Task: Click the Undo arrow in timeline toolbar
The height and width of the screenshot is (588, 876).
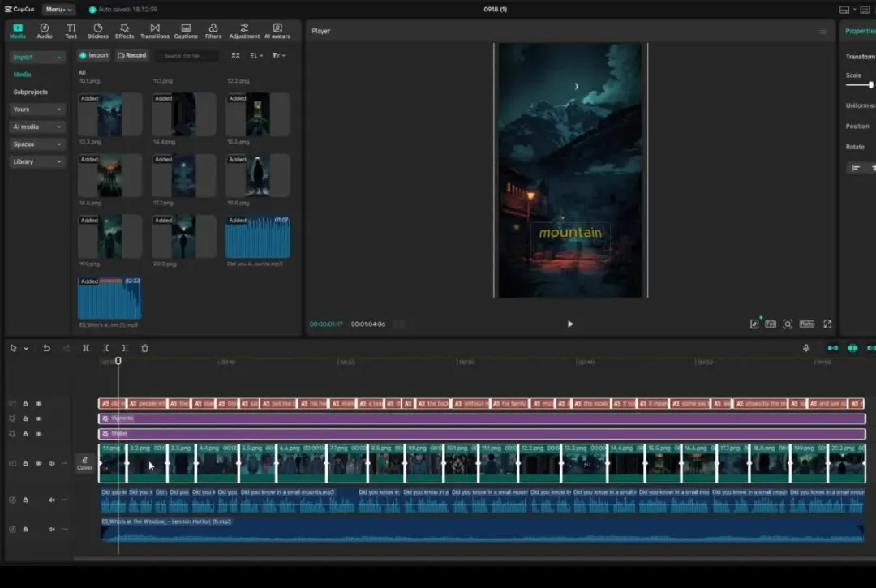Action: 46,348
